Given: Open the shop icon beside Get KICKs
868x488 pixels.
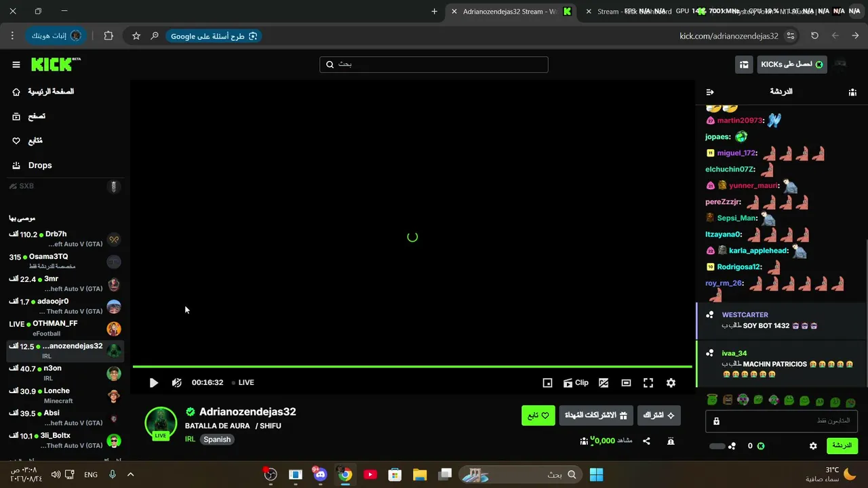Looking at the screenshot, I should click(744, 64).
